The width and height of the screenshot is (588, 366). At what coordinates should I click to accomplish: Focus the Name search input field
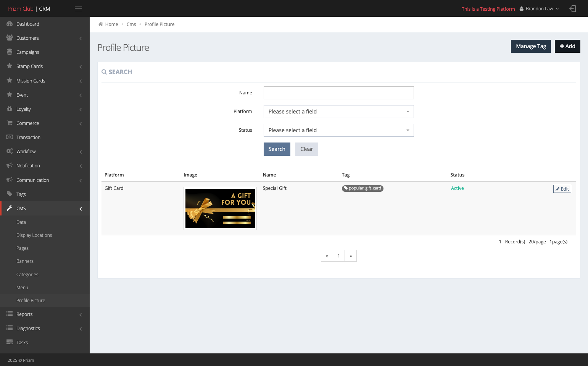click(x=338, y=93)
